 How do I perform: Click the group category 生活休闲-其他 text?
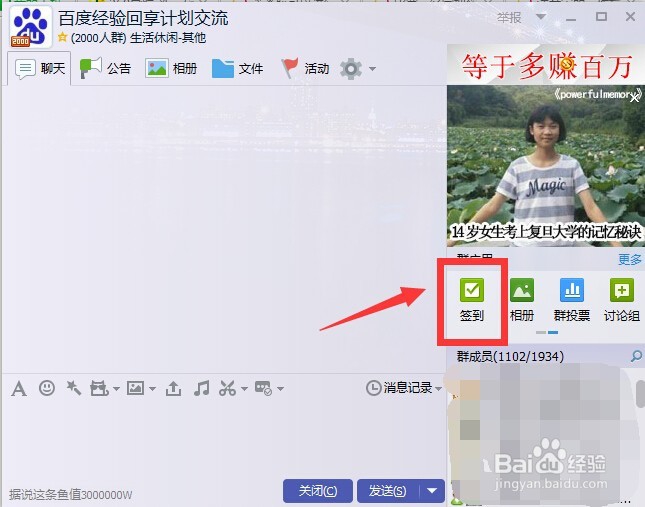167,38
